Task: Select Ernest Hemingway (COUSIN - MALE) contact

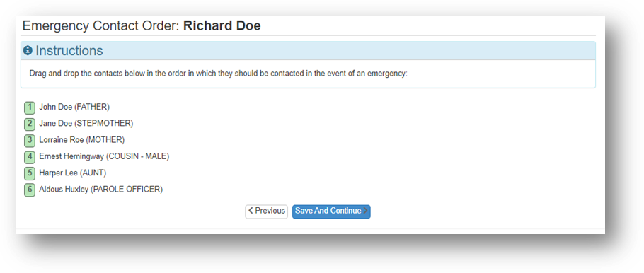Action: click(x=104, y=156)
